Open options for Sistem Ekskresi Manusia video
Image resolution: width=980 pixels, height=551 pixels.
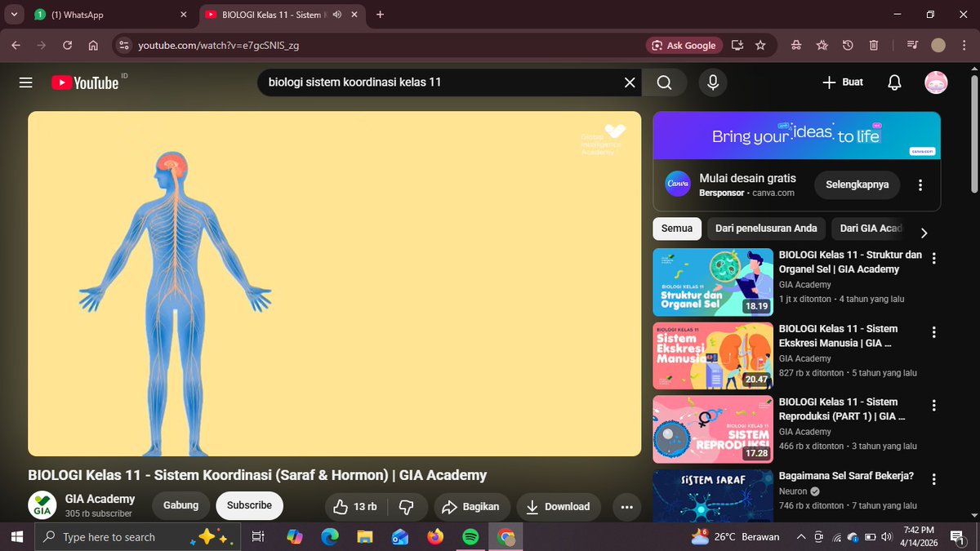934,332
